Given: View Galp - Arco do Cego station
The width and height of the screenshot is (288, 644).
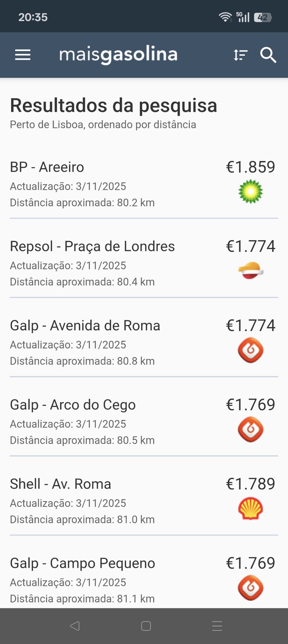Looking at the screenshot, I should [x=73, y=405].
